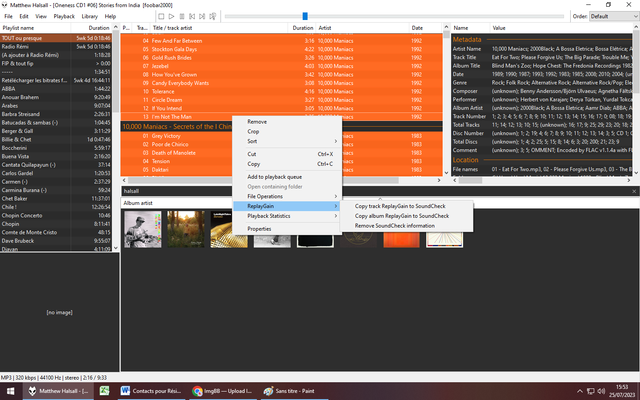Open the Order dropdown set to Default
The width and height of the screenshot is (640, 400).
(x=614, y=16)
